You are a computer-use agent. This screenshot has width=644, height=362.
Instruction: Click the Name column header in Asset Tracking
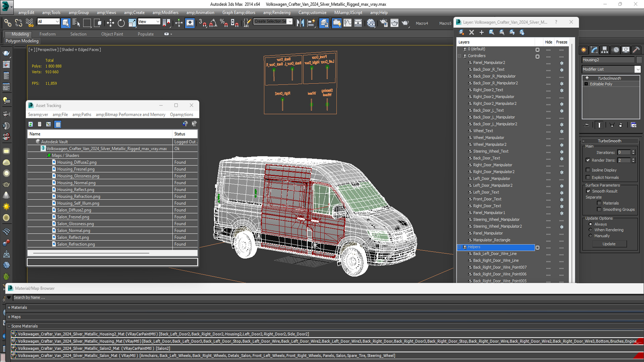(x=100, y=134)
